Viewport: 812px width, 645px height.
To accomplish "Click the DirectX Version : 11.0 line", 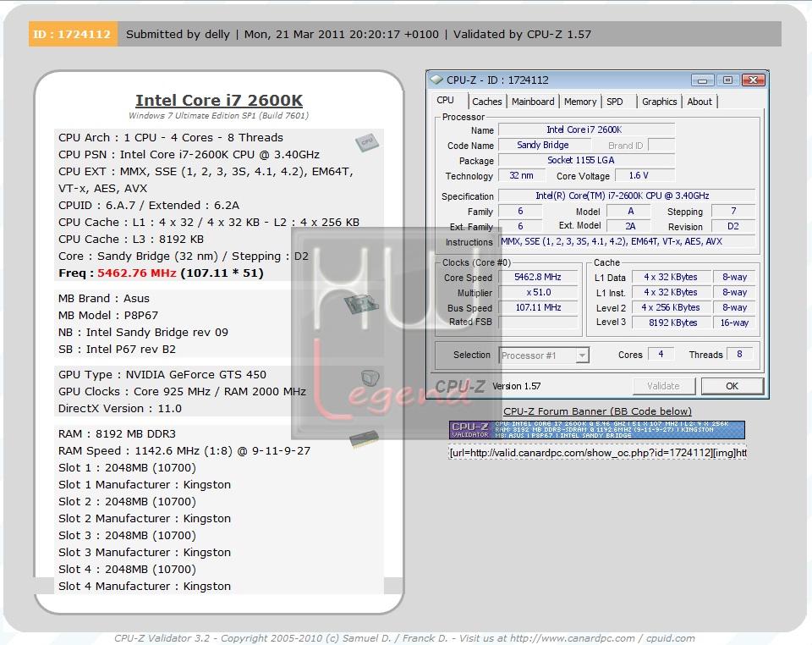I will click(x=120, y=408).
